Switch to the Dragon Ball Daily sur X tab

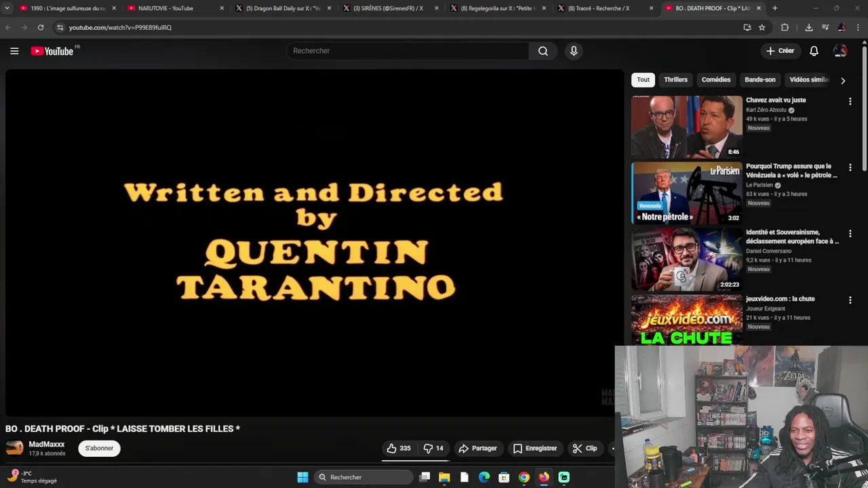point(283,8)
